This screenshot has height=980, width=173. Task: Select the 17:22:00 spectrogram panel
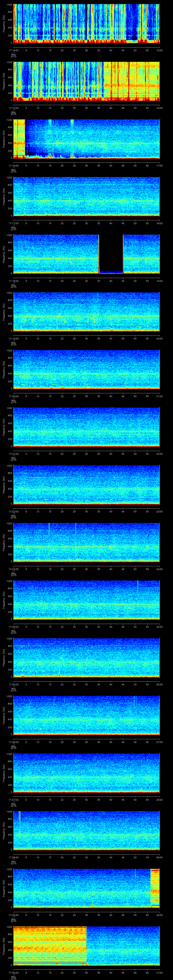(x=86, y=485)
